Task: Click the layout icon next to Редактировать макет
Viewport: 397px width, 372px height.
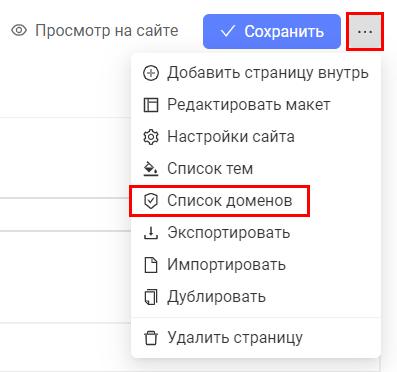Action: [151, 105]
